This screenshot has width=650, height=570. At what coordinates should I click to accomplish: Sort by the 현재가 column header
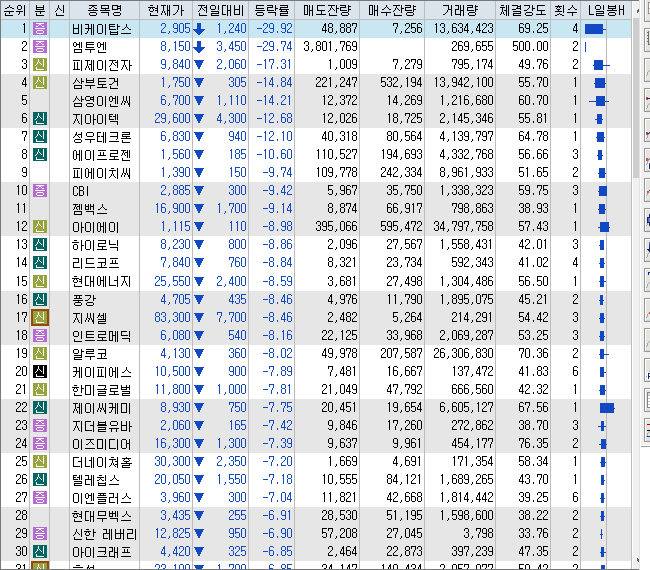pyautogui.click(x=166, y=10)
